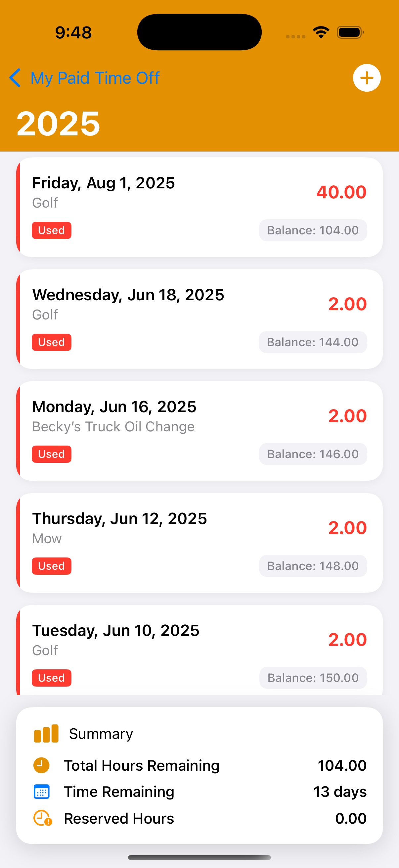The image size is (399, 868).
Task: Select Becky's Truck Oil Change entry
Action: point(199,431)
